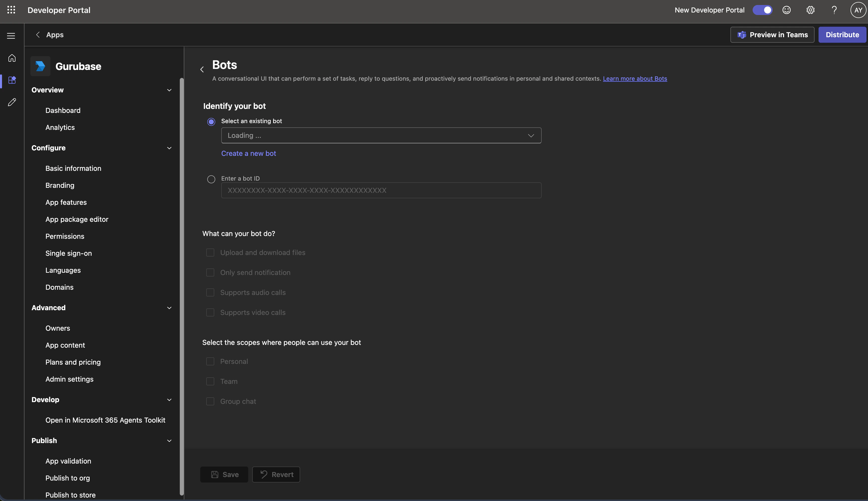
Task: Click the Distribute button
Action: tap(842, 35)
